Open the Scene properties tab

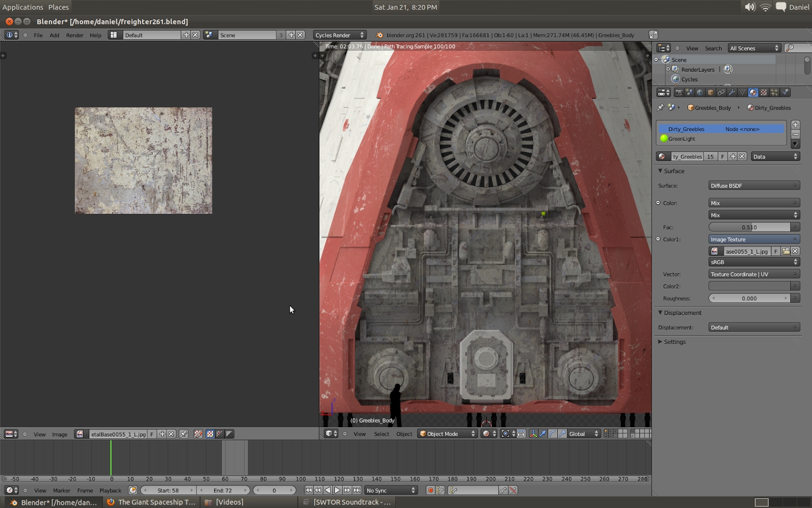pyautogui.click(x=690, y=92)
